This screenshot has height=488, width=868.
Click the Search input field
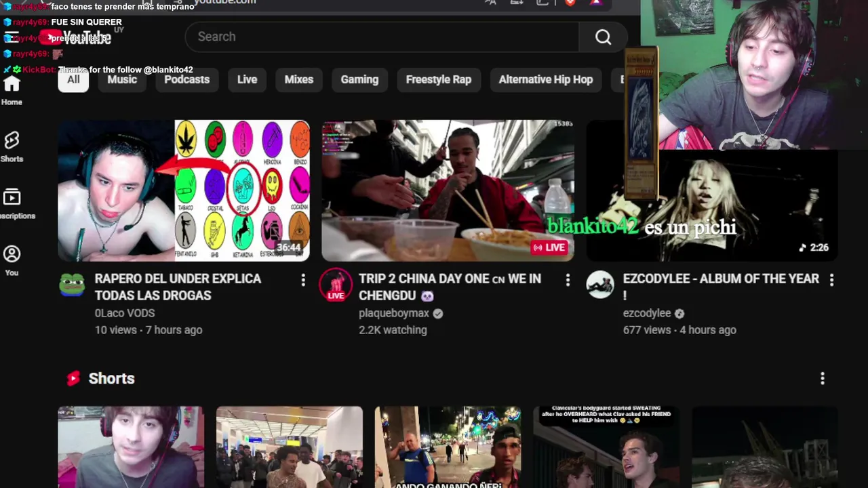click(382, 37)
